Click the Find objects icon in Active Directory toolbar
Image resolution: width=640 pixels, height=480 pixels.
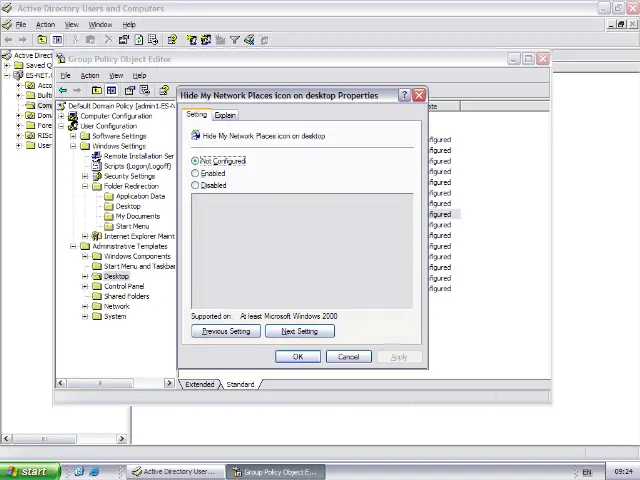coord(249,40)
